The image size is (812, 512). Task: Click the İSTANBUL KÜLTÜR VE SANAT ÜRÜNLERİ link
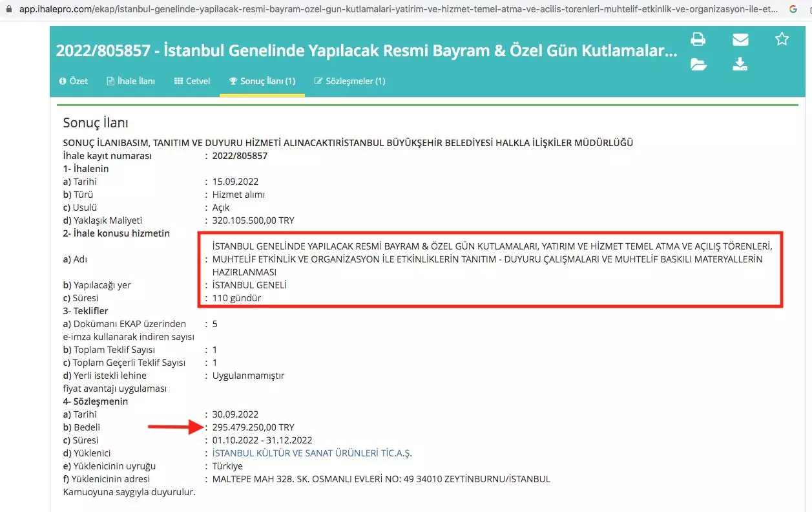coord(312,453)
